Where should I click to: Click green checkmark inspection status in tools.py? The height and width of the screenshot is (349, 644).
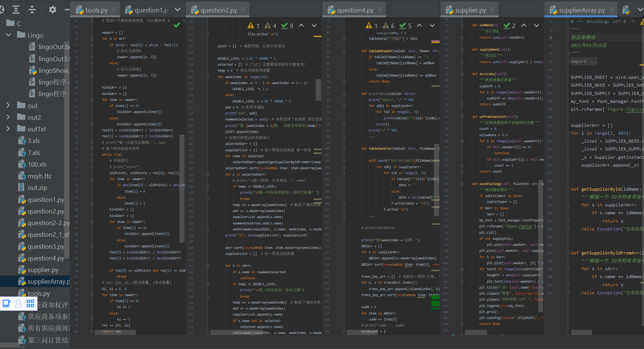177,25
